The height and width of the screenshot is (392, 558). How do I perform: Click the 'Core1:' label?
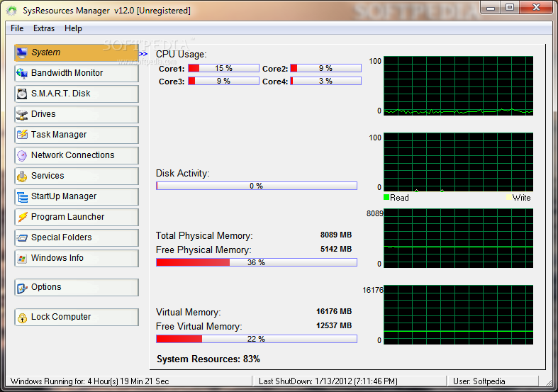172,69
